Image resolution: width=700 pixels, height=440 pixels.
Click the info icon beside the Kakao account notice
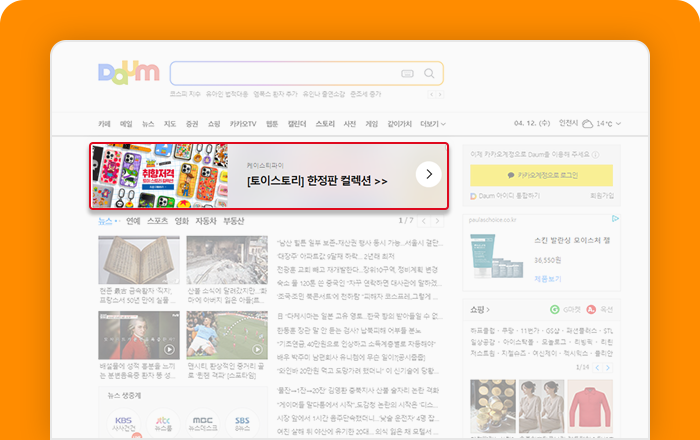[x=596, y=155]
